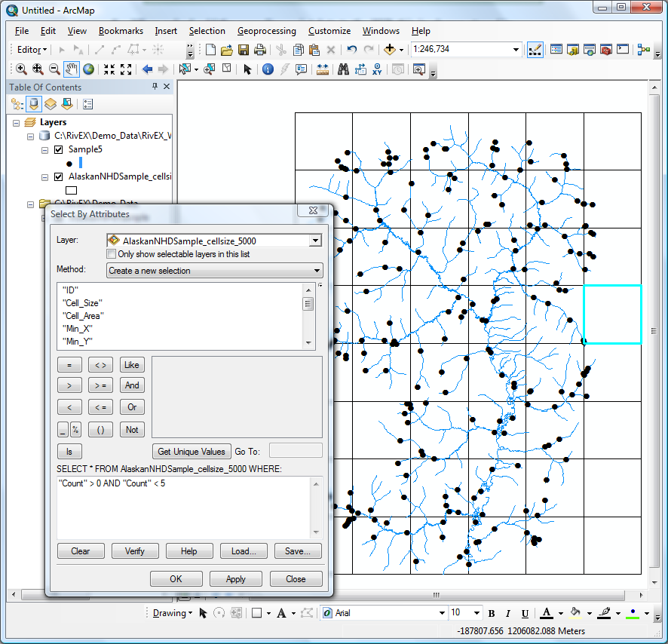Select the Zoom In tool
Image resolution: width=668 pixels, height=644 pixels.
21,69
